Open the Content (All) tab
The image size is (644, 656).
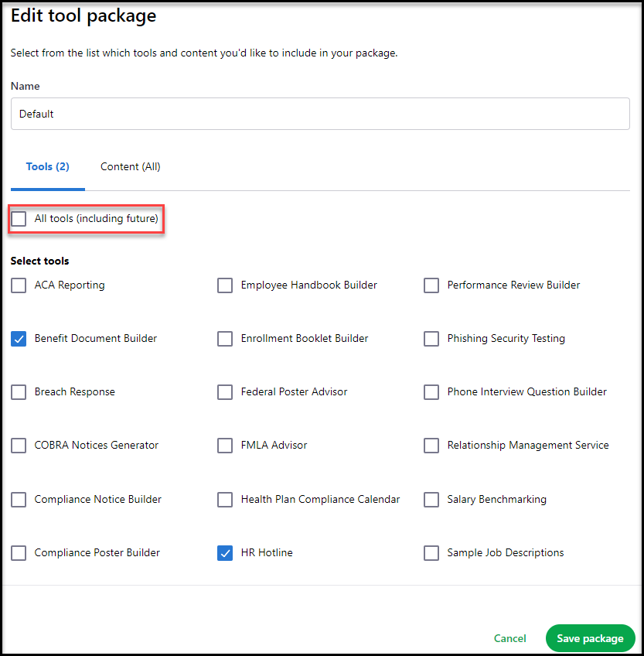pyautogui.click(x=131, y=167)
